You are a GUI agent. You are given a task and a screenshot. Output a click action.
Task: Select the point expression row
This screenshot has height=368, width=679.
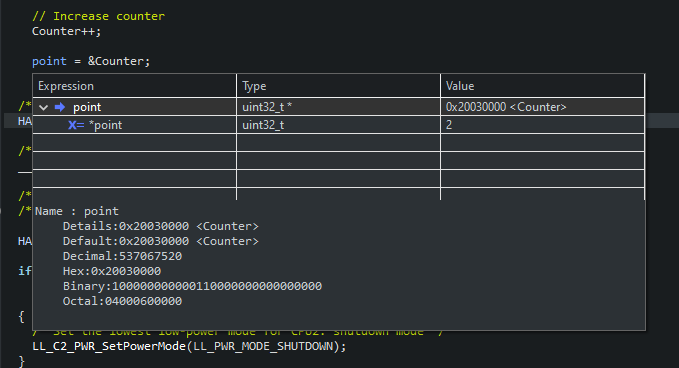point(339,107)
